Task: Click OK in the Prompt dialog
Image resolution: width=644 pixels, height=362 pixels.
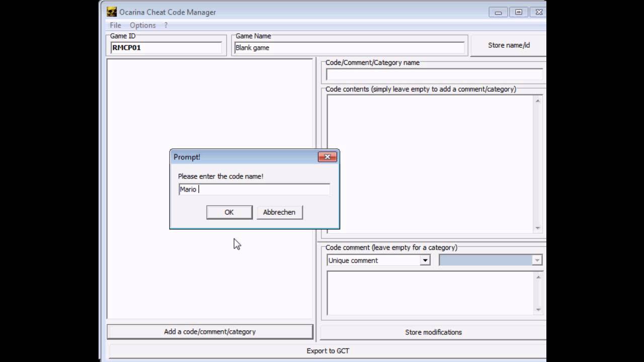Action: (229, 212)
